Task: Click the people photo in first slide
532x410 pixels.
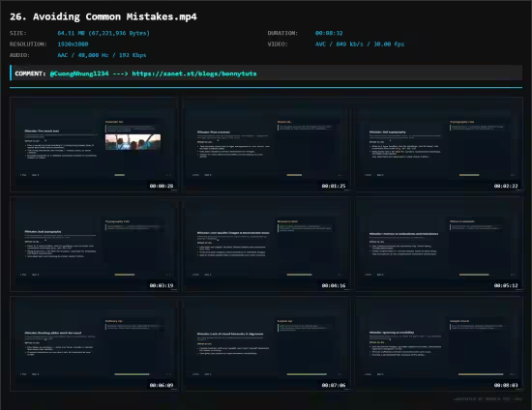Action: 133,142
